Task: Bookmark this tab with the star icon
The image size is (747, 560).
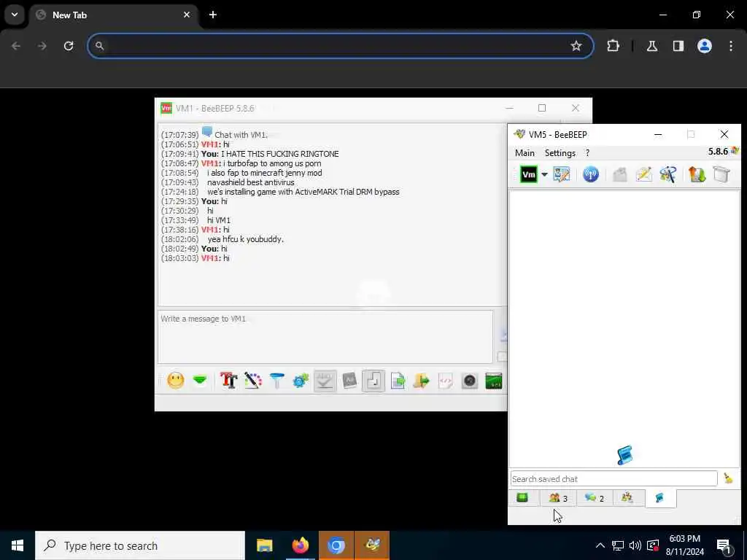Action: click(576, 46)
